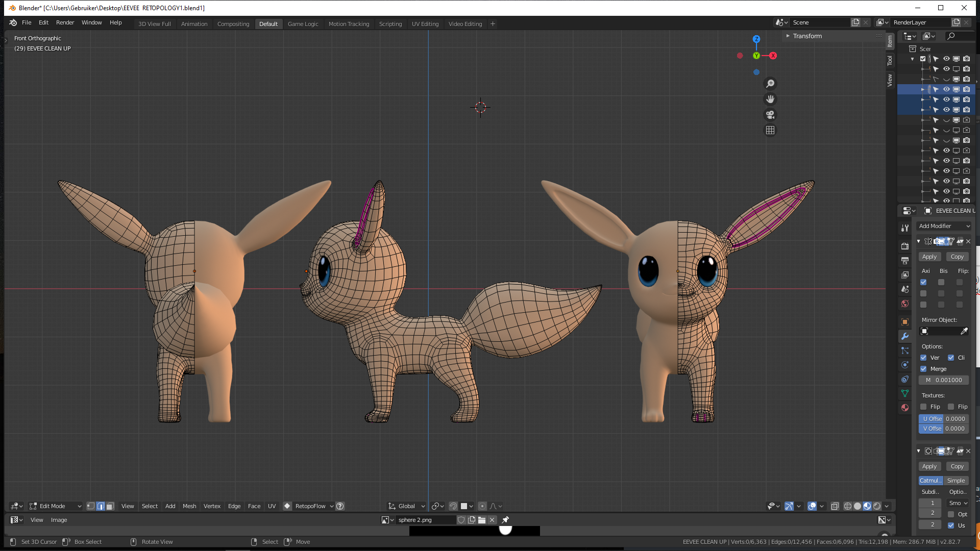Enable the Opt checkbox in subdivision modifier

951,514
